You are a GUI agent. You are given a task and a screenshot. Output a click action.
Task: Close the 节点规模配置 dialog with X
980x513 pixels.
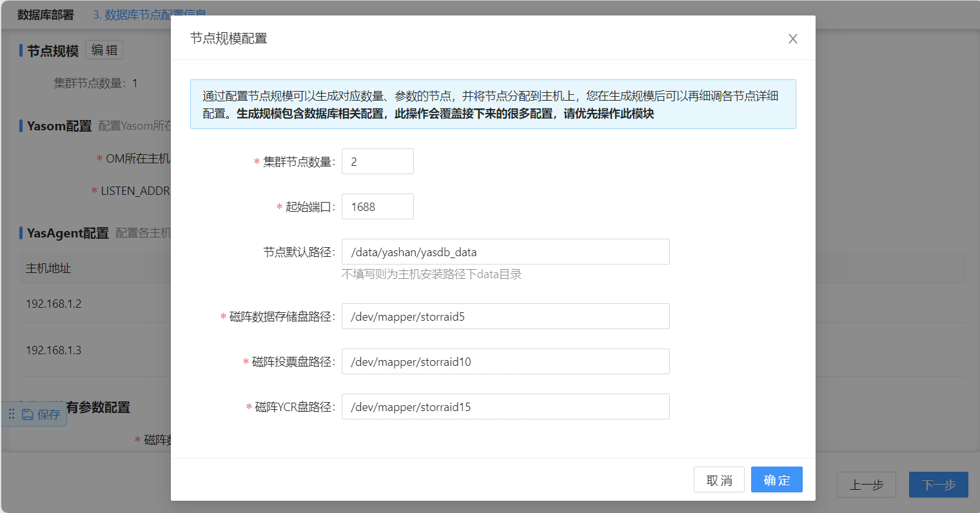click(793, 39)
